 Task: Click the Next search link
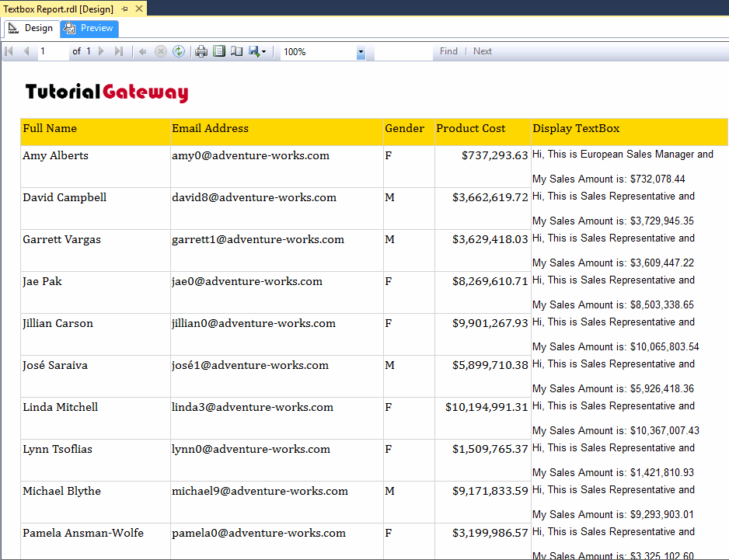point(483,51)
